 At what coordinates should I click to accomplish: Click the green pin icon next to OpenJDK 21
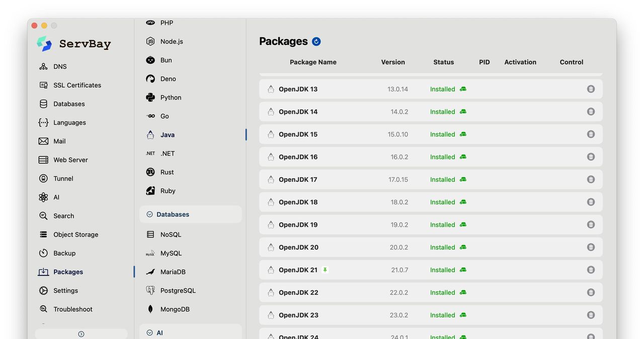pyautogui.click(x=325, y=270)
